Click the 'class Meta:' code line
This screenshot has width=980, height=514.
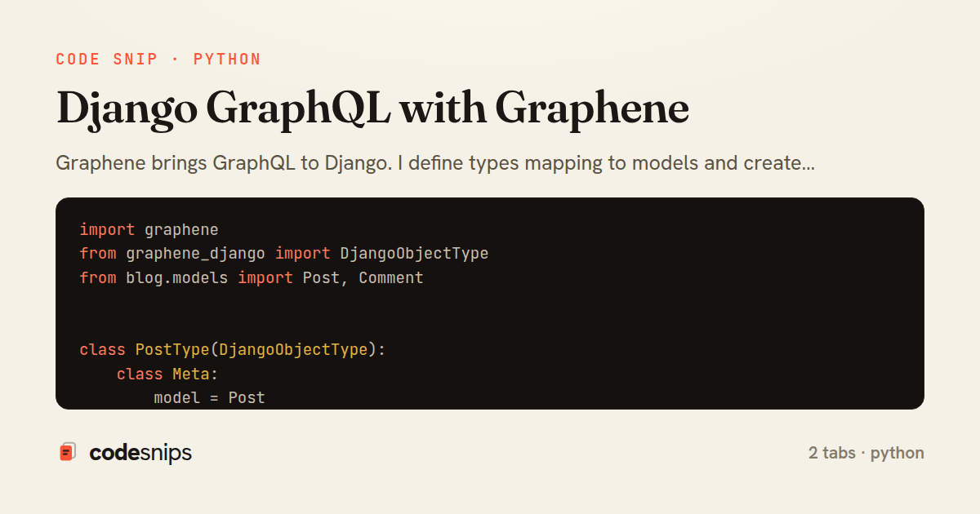tap(167, 374)
